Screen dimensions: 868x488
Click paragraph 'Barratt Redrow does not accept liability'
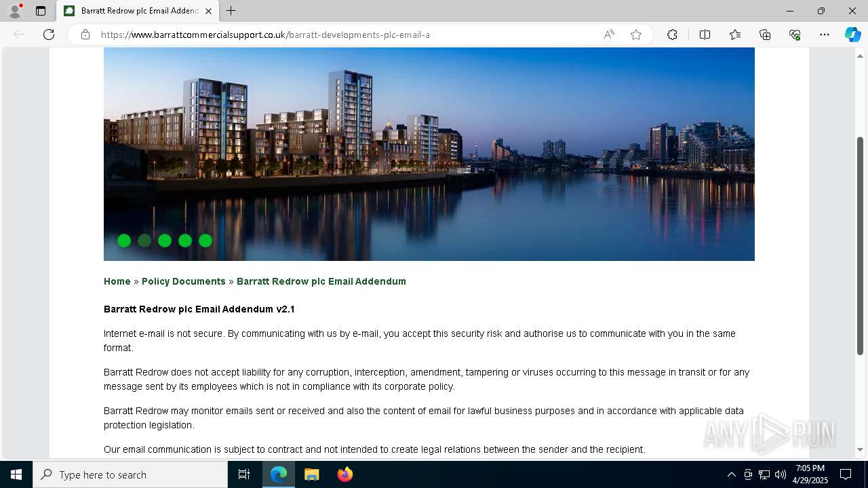[x=427, y=380]
